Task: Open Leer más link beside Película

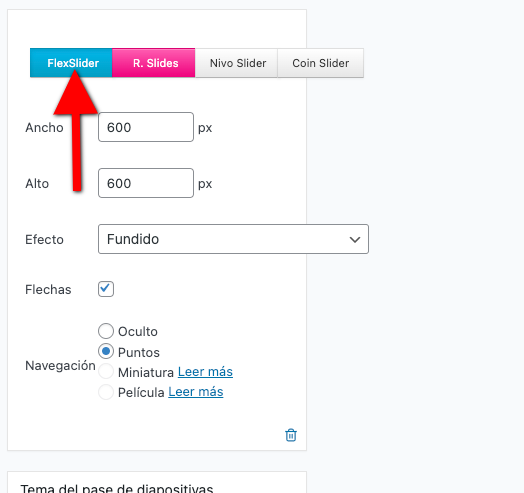Action: [195, 392]
